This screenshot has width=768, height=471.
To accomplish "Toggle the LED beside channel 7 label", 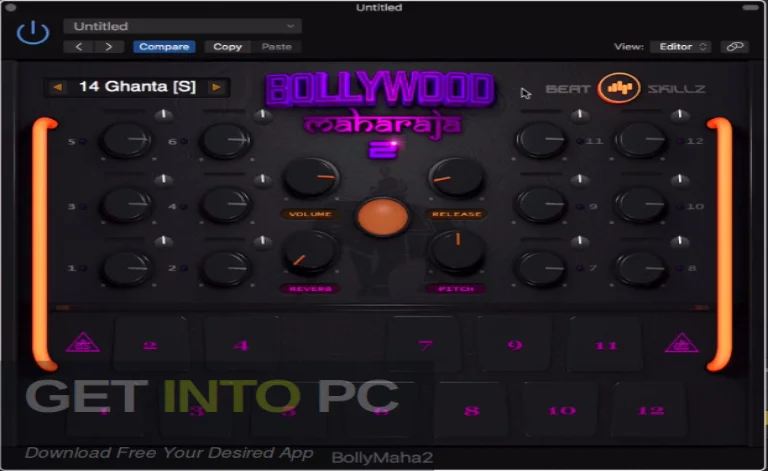I will click(580, 268).
